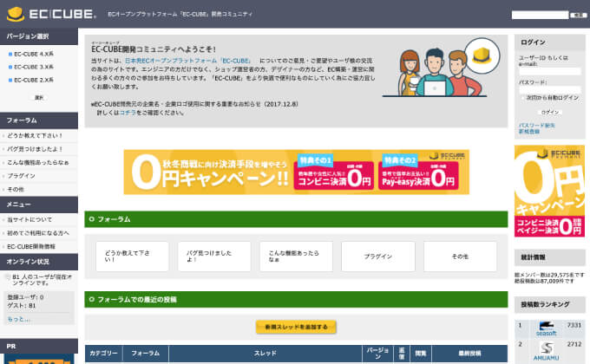Open その他 in sidebar forum menu
Image resolution: width=590 pixels, height=364 pixels.
[39, 190]
